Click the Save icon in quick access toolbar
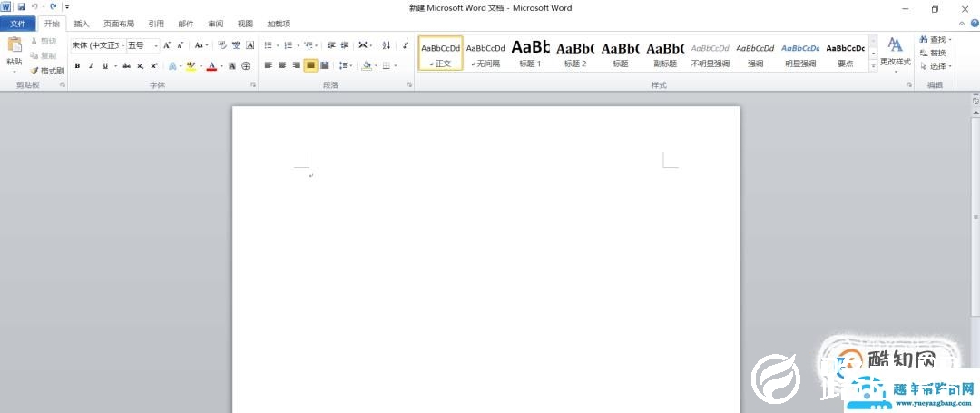The height and width of the screenshot is (413, 980). pos(21,7)
